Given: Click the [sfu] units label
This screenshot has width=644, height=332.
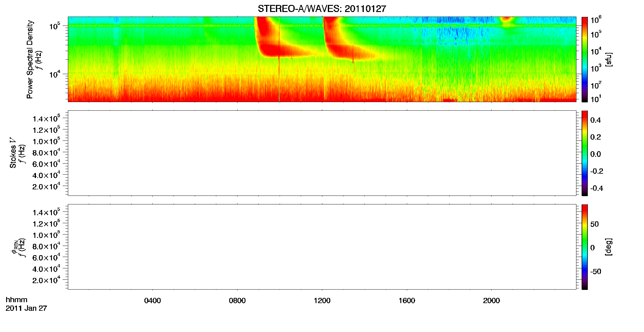Looking at the screenshot, I should (x=608, y=60).
